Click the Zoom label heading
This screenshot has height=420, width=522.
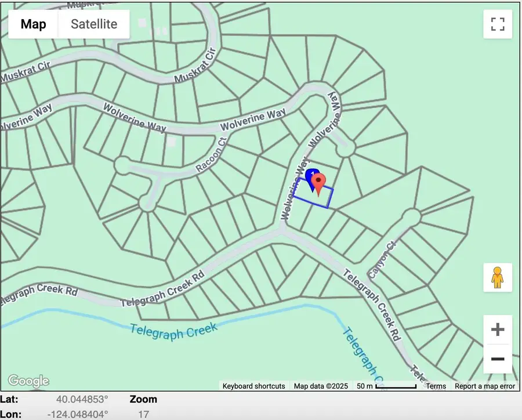(143, 399)
